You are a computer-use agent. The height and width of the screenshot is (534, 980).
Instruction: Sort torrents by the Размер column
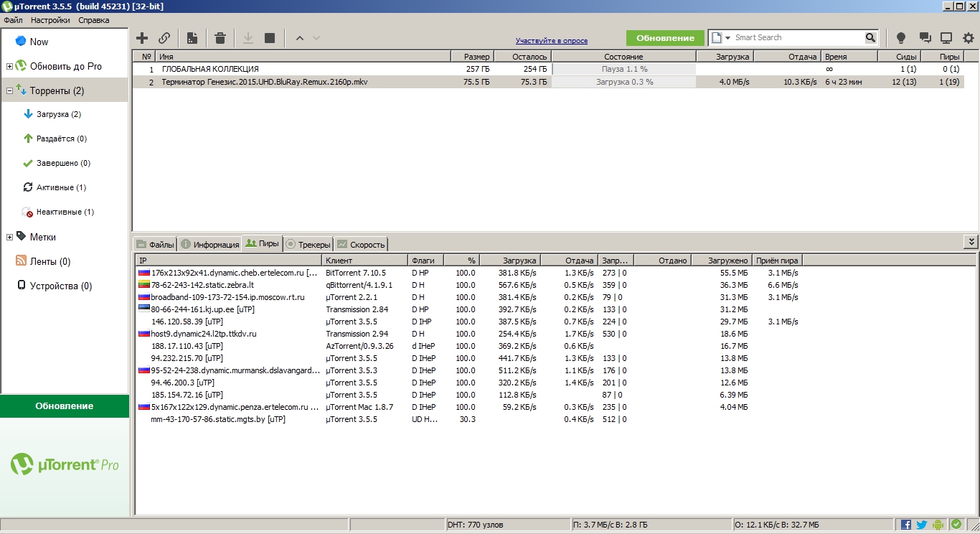[472, 56]
